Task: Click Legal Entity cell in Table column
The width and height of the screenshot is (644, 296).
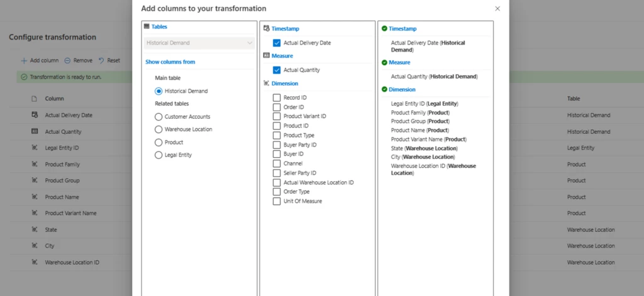Action: pos(580,148)
